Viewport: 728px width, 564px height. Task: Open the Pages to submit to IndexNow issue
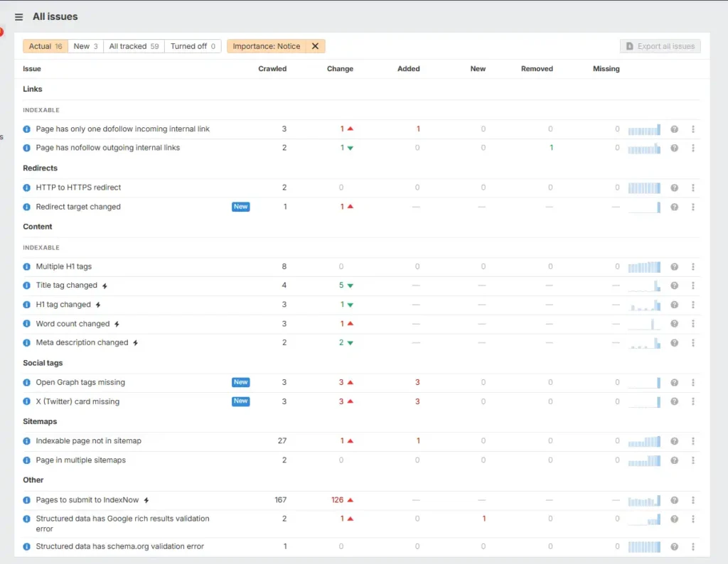[87, 500]
